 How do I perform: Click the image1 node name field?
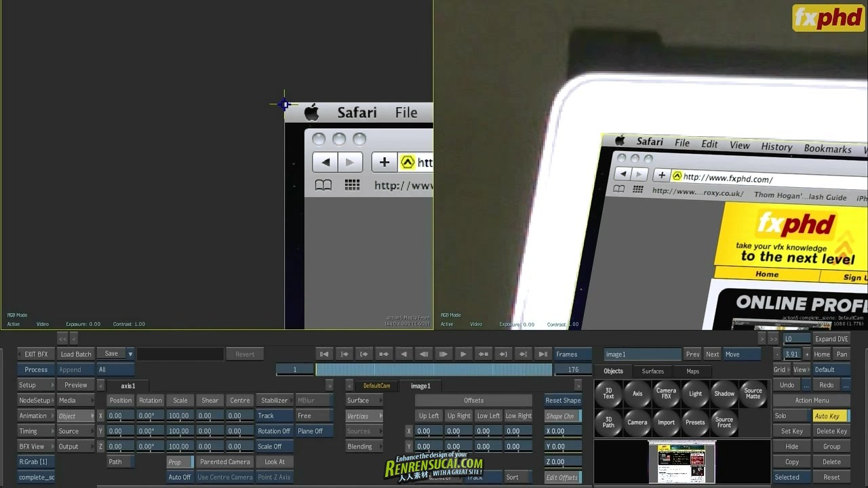tap(642, 354)
